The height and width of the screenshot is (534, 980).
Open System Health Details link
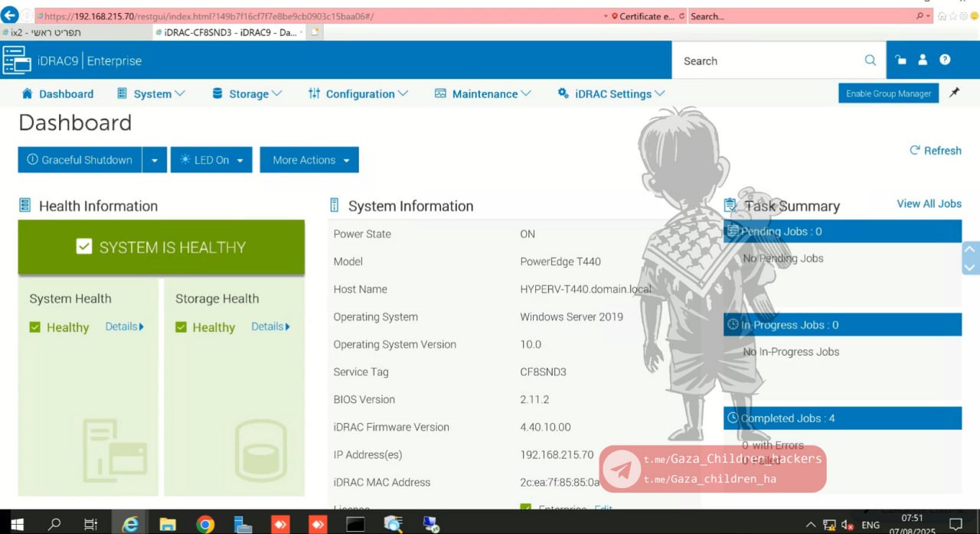124,327
